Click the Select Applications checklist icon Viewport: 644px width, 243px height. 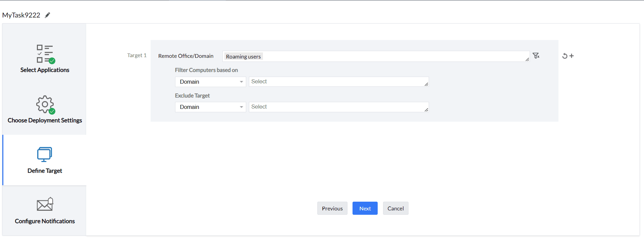[45, 54]
